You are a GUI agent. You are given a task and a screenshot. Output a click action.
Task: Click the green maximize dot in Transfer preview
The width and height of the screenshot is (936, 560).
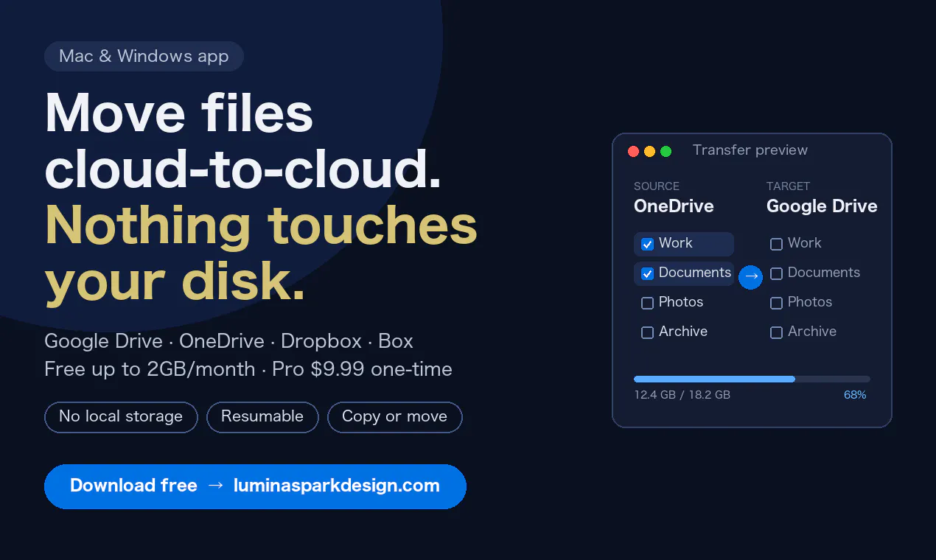pyautogui.click(x=666, y=151)
